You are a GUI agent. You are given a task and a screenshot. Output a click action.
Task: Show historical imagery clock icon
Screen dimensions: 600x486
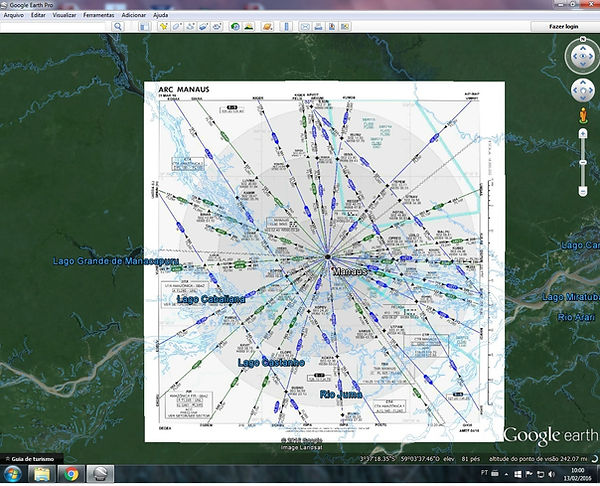click(x=235, y=26)
